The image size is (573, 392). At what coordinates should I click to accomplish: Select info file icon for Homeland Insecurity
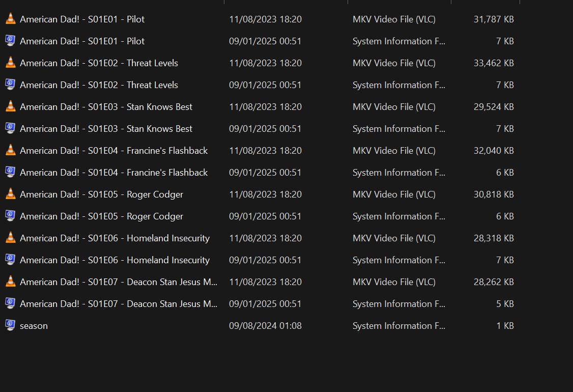10,260
